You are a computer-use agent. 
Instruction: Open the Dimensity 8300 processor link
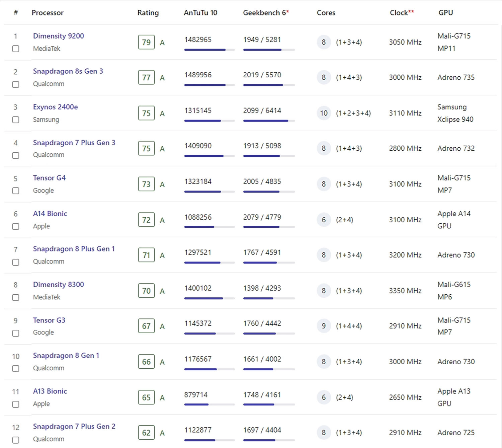tap(59, 285)
